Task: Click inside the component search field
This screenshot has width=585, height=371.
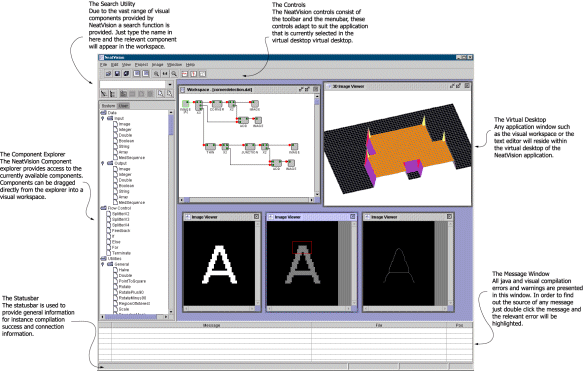Action: point(132,85)
